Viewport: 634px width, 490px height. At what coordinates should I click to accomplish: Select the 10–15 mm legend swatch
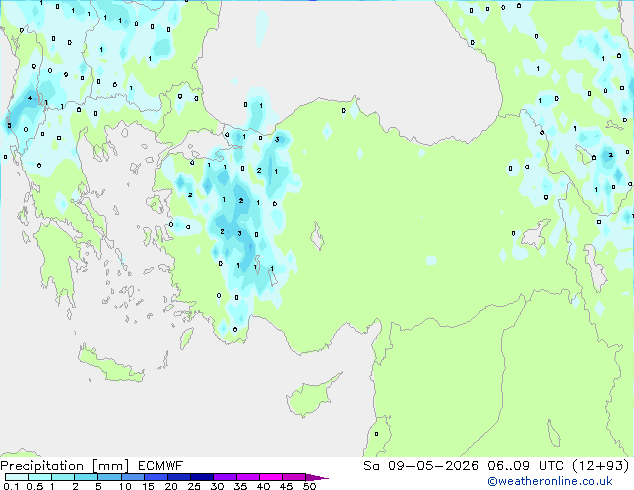(x=132, y=477)
